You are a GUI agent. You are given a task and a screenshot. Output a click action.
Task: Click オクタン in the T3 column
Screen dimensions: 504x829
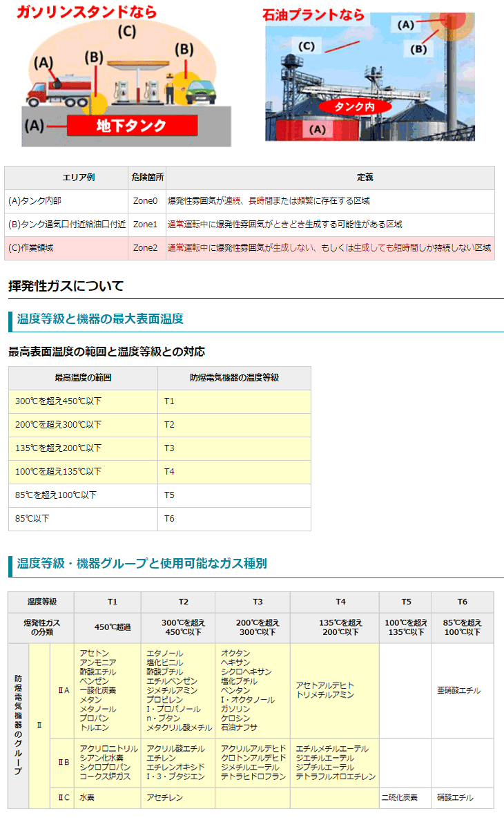pyautogui.click(x=235, y=653)
